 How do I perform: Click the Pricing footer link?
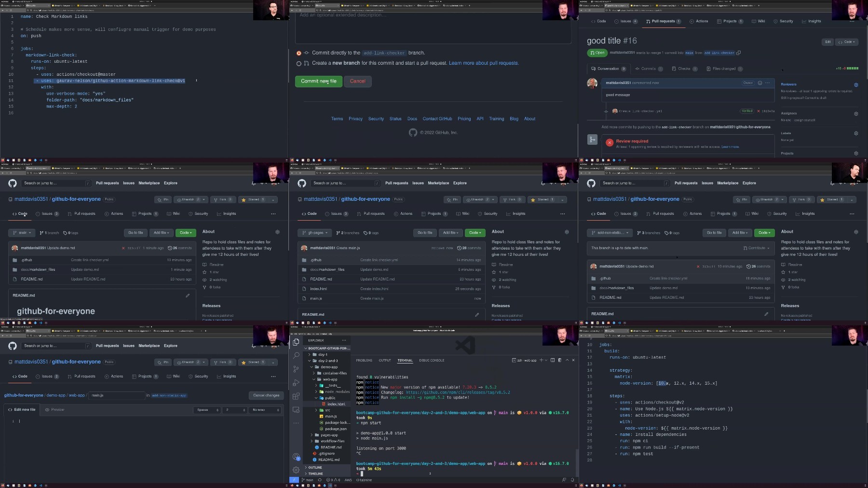(464, 119)
